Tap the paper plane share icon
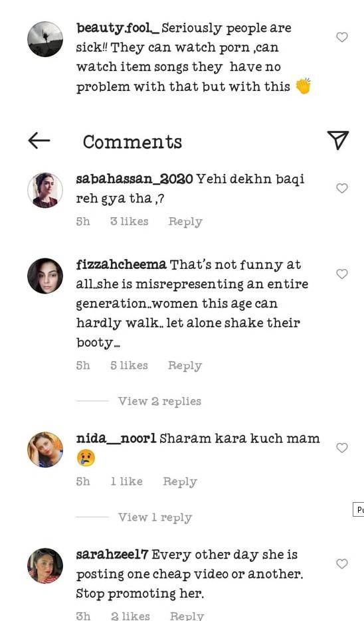The image size is (364, 621). (x=338, y=139)
